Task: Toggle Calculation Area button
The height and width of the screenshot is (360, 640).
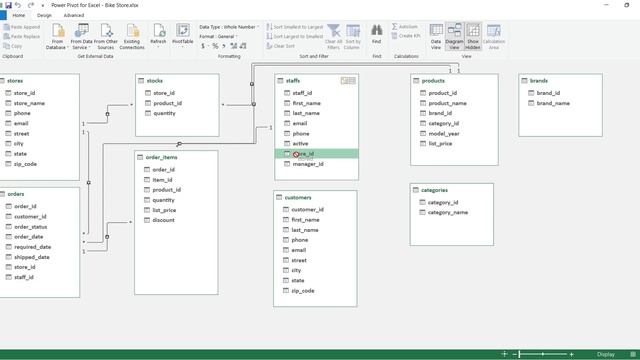Action: pos(493,36)
